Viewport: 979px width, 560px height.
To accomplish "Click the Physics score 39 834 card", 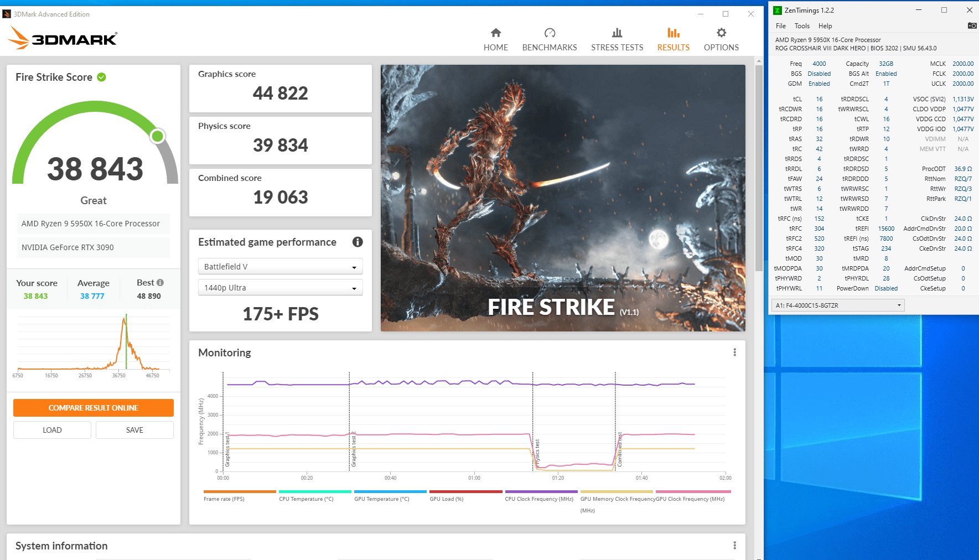I will coord(280,141).
